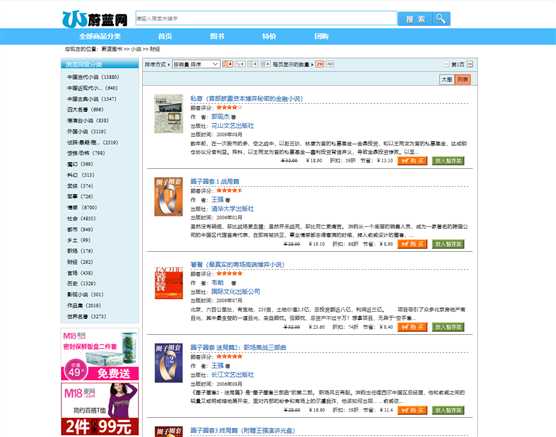The width and height of the screenshot is (556, 437).
Task: Click the orange buy button for the 国际文化出版公司 book
Action: 412,327
